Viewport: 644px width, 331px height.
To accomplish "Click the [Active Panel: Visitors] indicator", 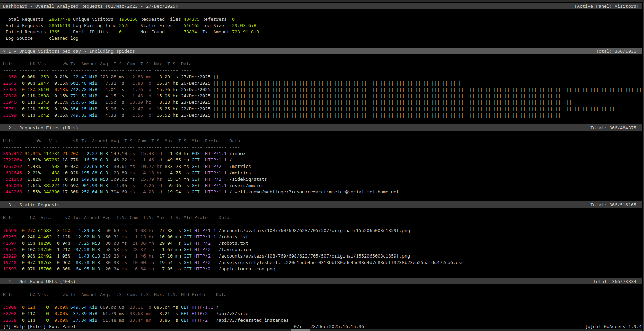I will (x=607, y=6).
